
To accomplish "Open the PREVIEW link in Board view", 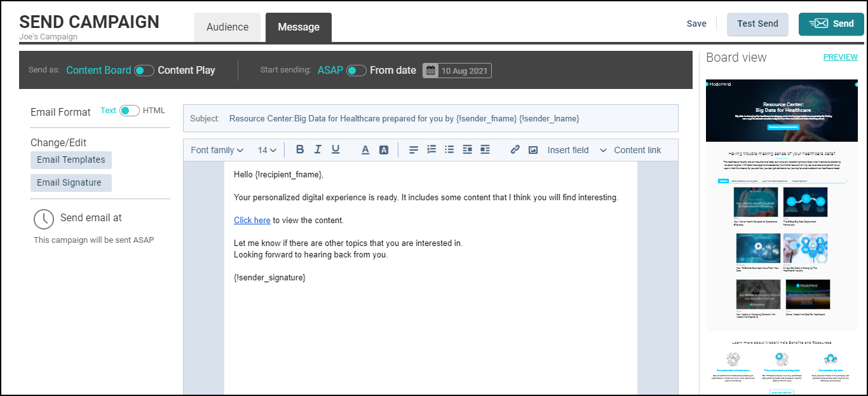I will (x=840, y=57).
